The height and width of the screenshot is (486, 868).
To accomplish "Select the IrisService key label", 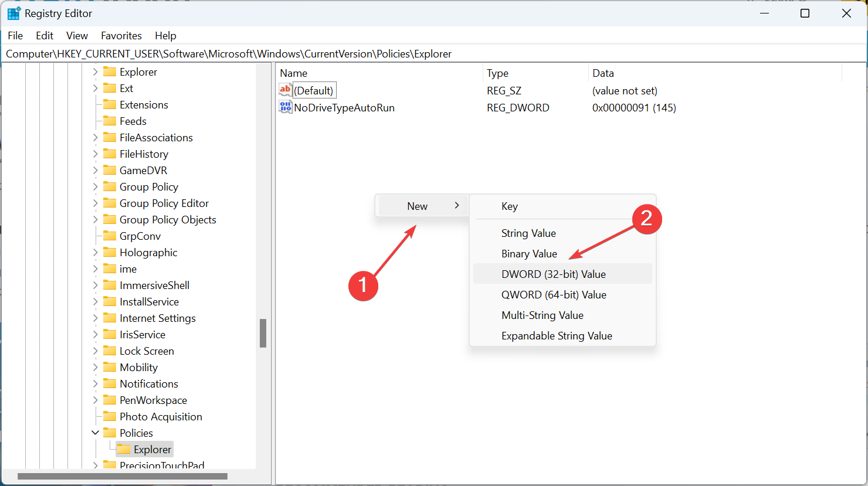I will pyautogui.click(x=143, y=335).
